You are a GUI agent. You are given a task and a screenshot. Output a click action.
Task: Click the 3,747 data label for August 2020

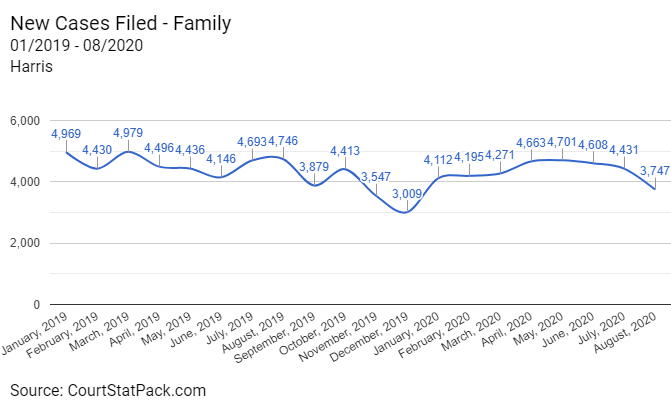tap(653, 171)
